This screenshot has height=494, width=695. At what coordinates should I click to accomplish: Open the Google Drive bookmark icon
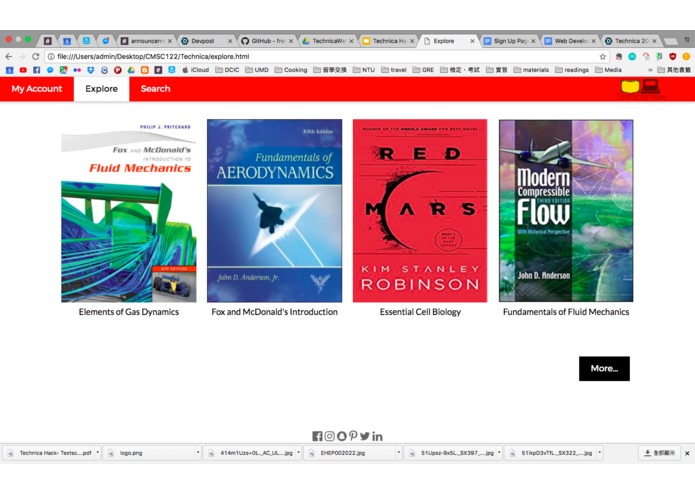(x=131, y=70)
